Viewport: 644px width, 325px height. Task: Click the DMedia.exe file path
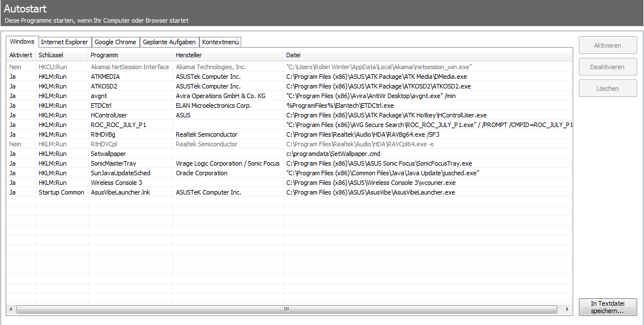(376, 77)
